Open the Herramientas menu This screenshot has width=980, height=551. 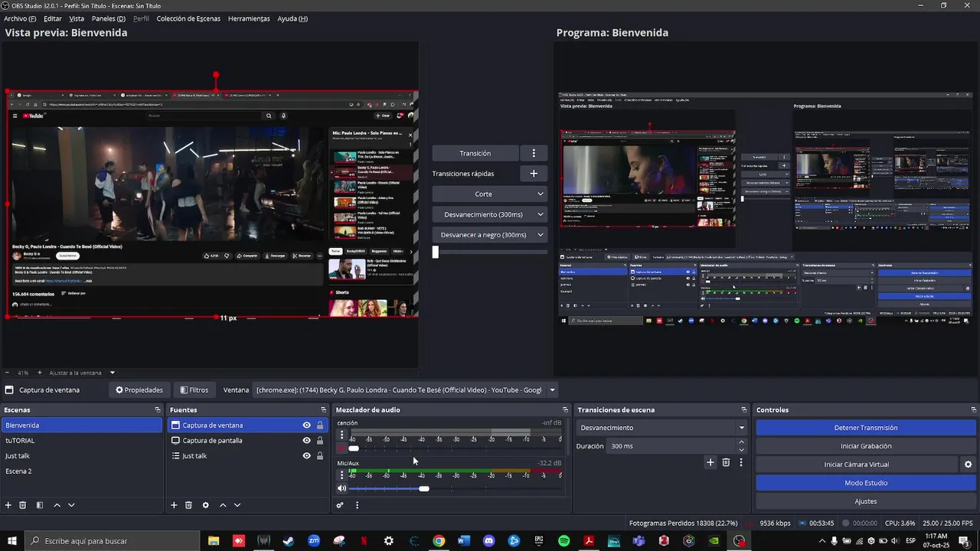249,18
